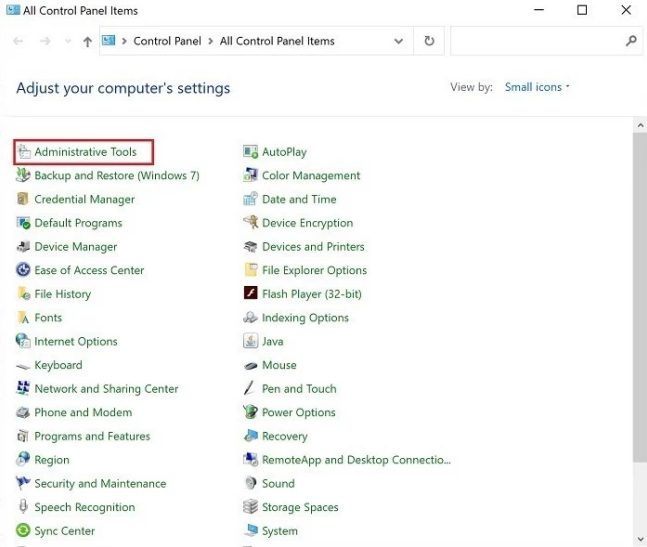Refresh the Control Panel view

pos(429,41)
